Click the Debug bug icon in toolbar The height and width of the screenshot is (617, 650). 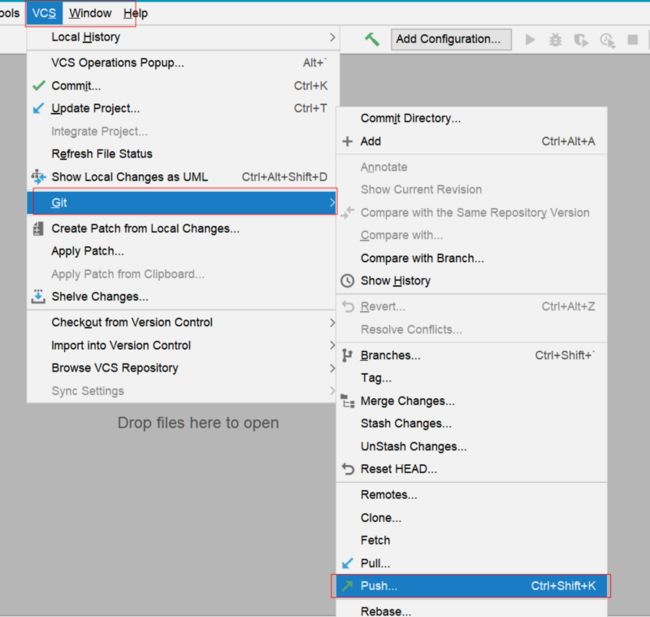(555, 40)
